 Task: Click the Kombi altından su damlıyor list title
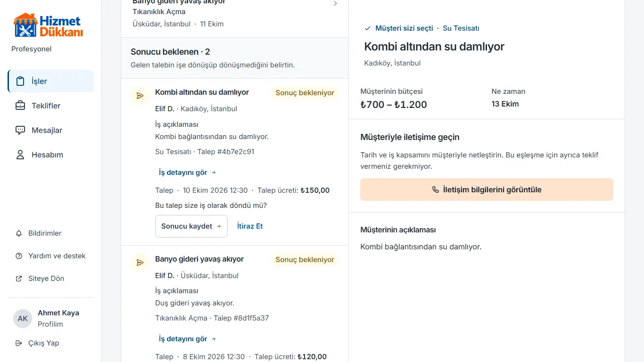click(202, 92)
